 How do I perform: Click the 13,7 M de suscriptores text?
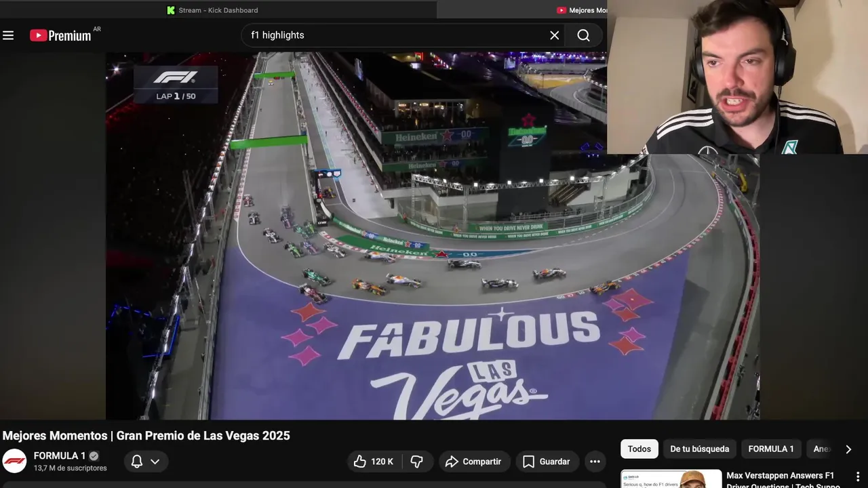click(x=71, y=468)
